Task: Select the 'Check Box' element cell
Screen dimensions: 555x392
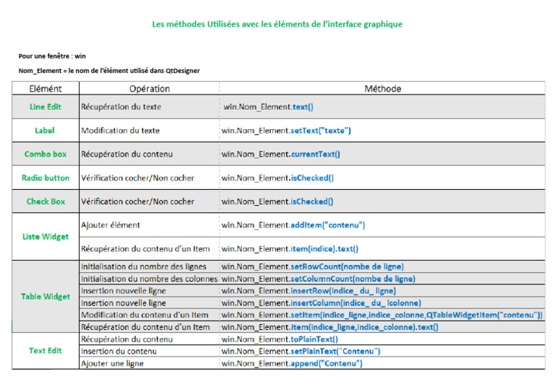Action: (x=45, y=201)
